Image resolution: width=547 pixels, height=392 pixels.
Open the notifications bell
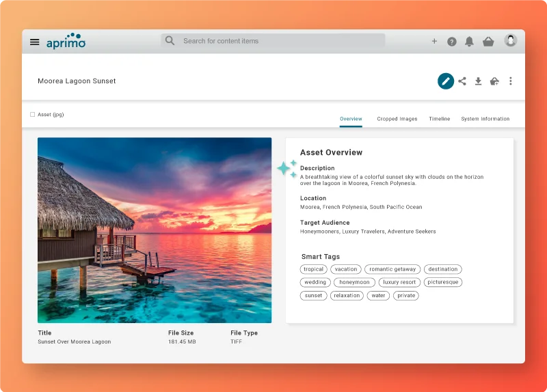[x=469, y=42]
